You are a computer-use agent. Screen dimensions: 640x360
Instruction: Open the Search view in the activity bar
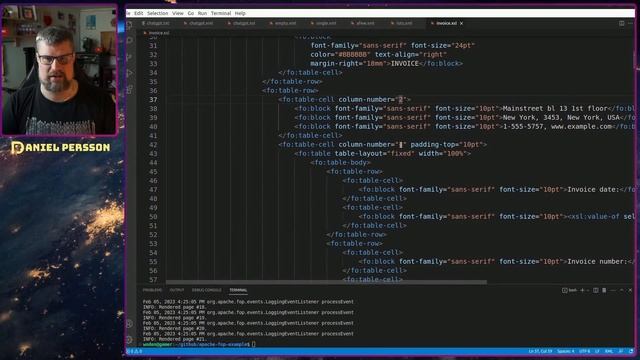[x=130, y=40]
